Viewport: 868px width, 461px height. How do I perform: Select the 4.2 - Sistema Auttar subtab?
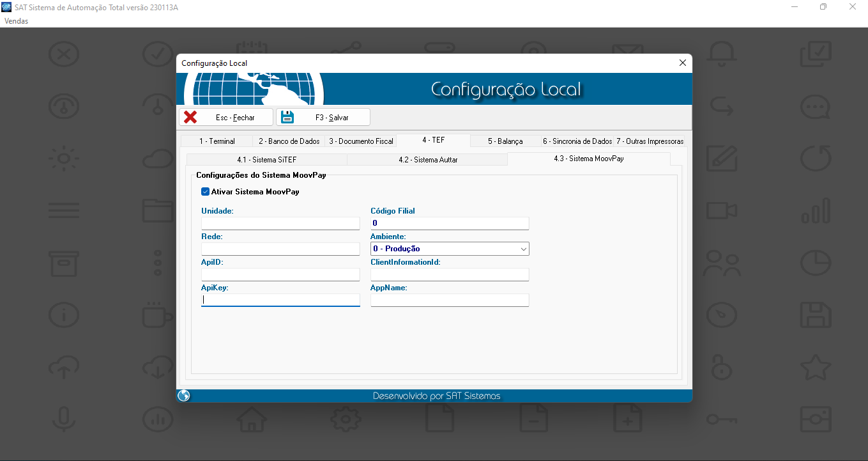tap(427, 160)
